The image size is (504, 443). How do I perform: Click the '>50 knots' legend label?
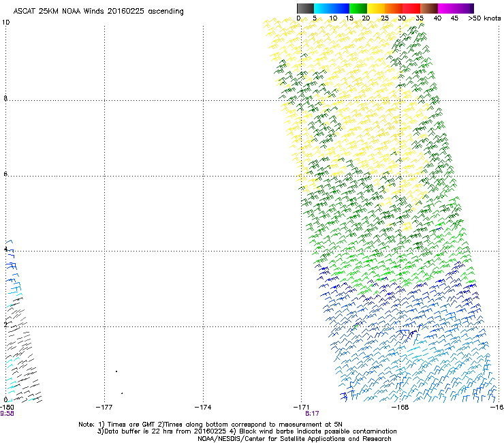(x=484, y=18)
